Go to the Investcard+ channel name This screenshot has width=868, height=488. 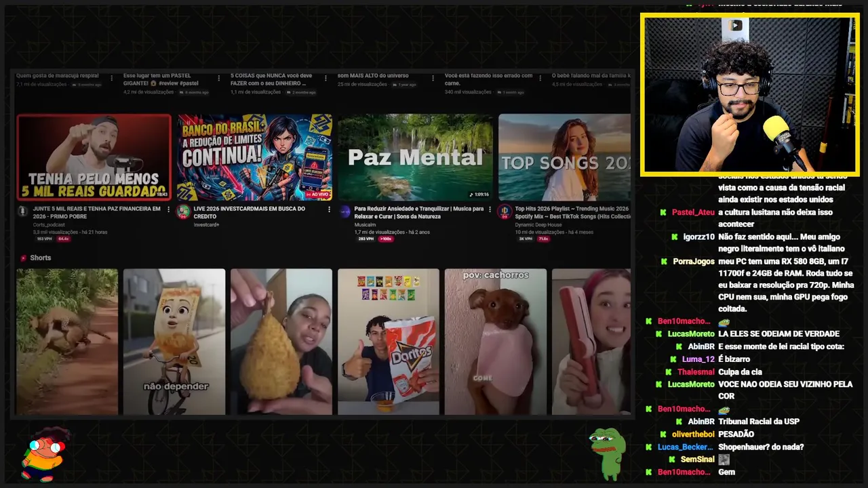[207, 224]
